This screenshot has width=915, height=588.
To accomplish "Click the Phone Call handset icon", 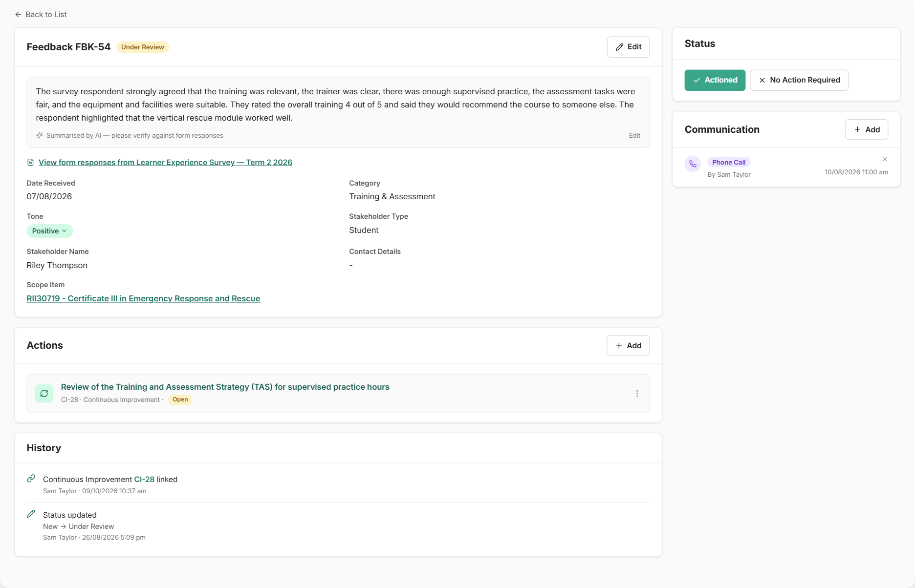I will click(x=693, y=164).
